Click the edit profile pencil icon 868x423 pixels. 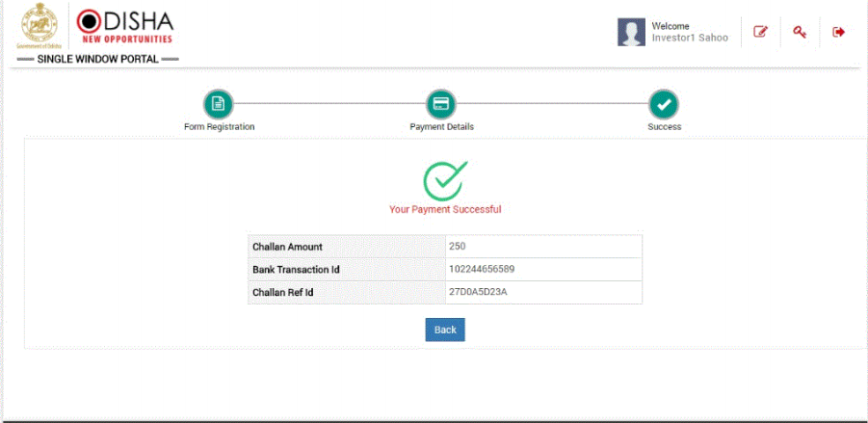pos(761,32)
